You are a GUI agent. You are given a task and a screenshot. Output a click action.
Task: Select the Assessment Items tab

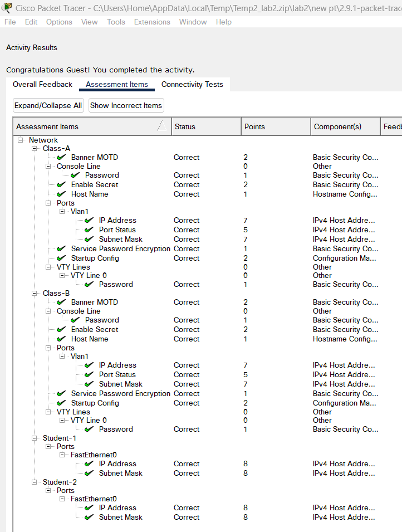117,85
